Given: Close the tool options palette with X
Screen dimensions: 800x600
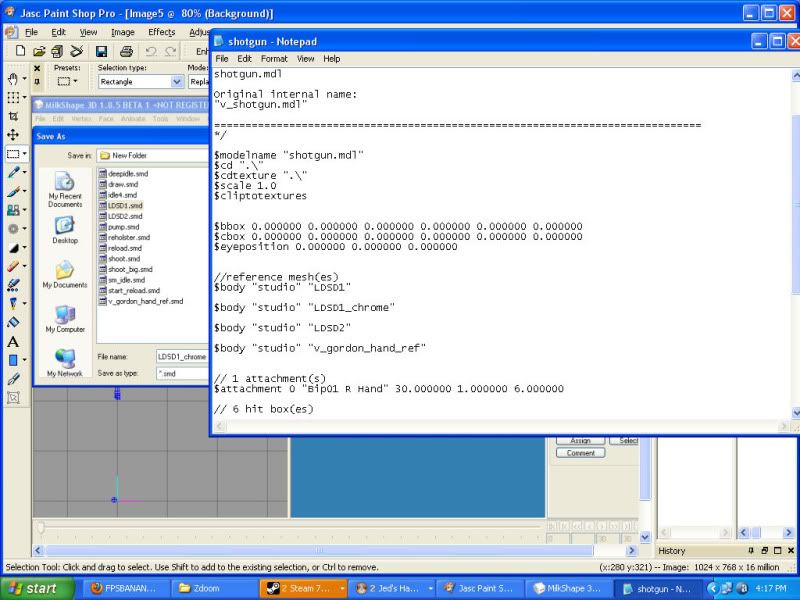Looking at the screenshot, I should [x=37, y=68].
